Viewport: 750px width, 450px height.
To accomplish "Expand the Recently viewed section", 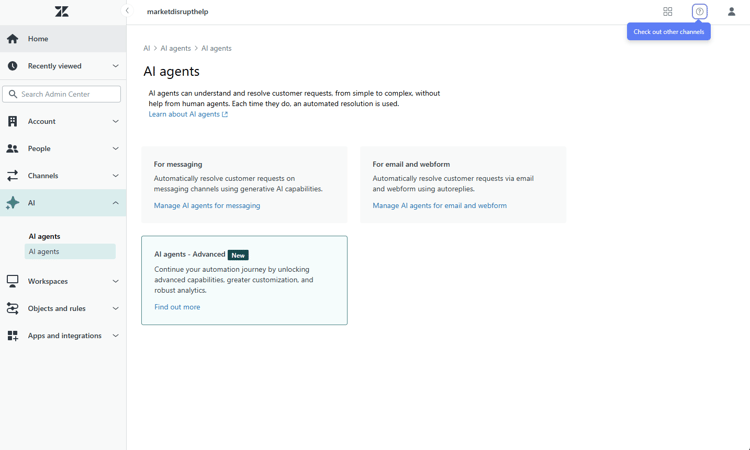I will (115, 66).
